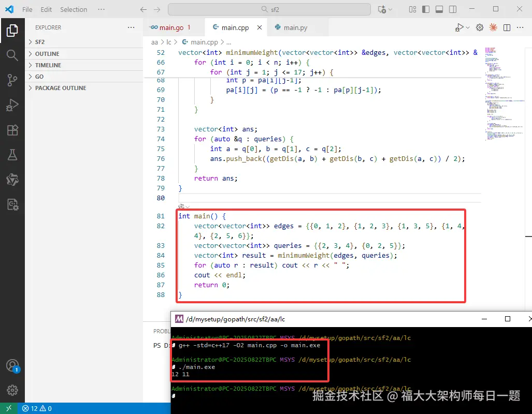Select the main.cpp tab
532x414 pixels.
235,27
